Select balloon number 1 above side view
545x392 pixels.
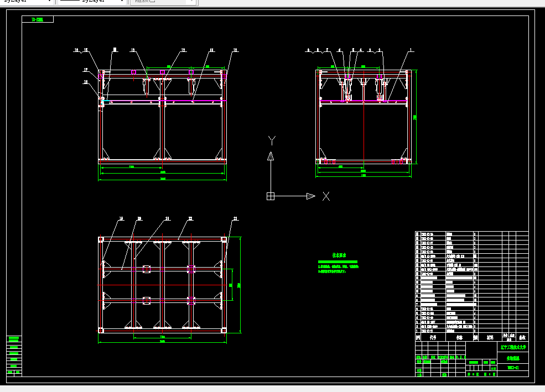411,50
